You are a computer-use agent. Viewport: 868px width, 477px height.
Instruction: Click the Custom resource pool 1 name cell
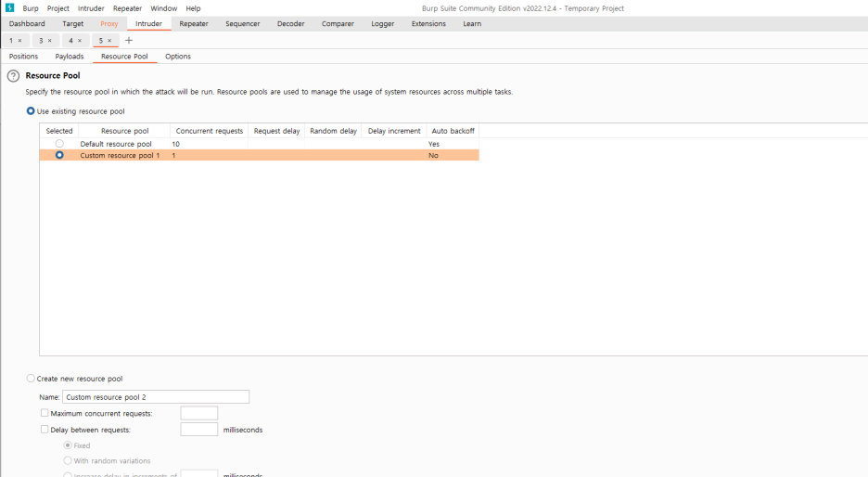click(x=120, y=155)
